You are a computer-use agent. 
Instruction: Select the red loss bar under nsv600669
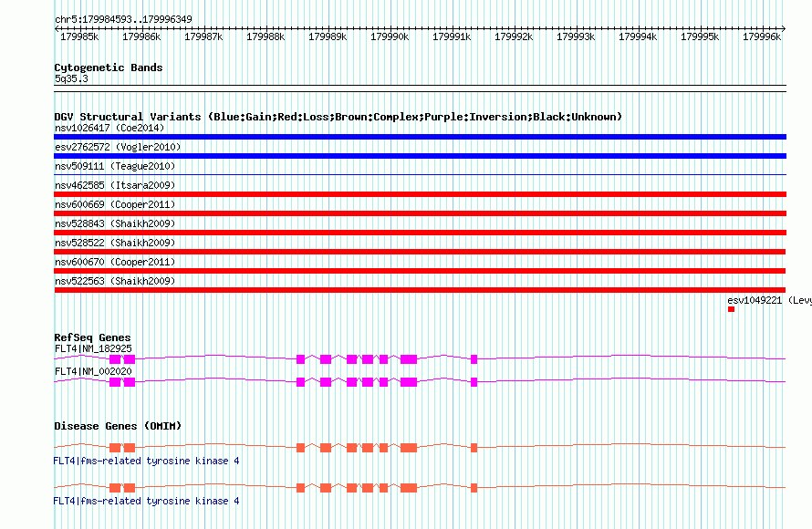click(420, 213)
